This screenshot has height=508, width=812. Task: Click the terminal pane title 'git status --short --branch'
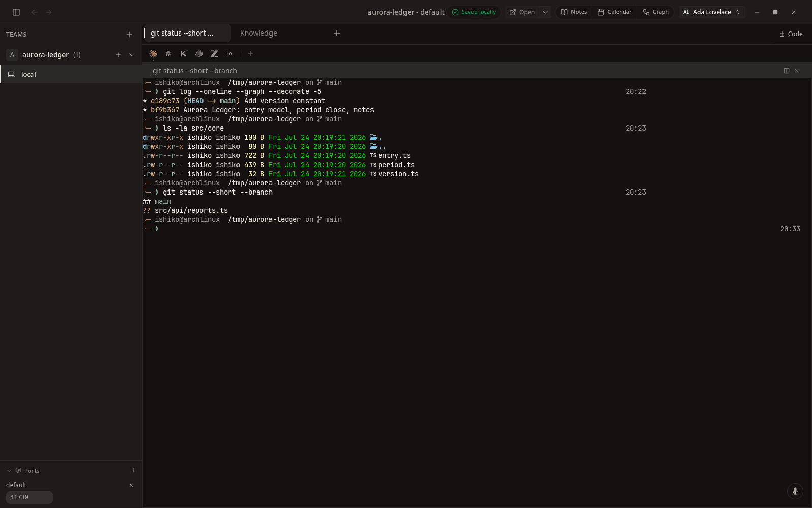click(x=195, y=71)
